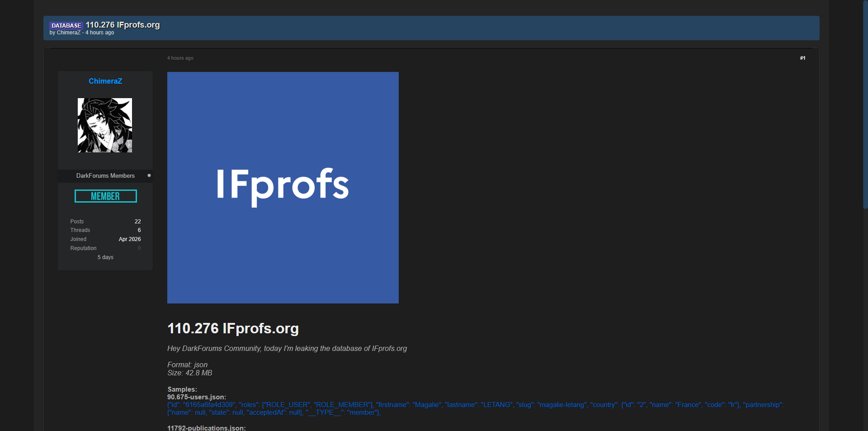Open ChimeraZ's profile from the sidebar username

[105, 81]
